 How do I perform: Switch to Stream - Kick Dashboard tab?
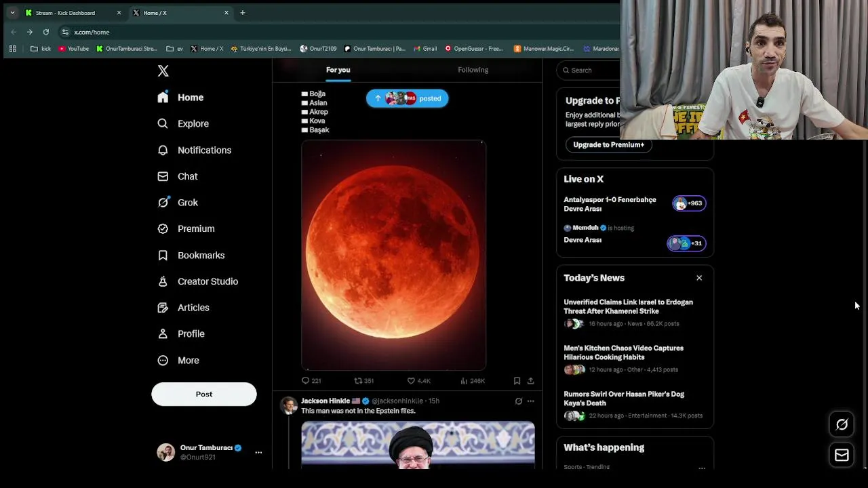pyautogui.click(x=73, y=13)
